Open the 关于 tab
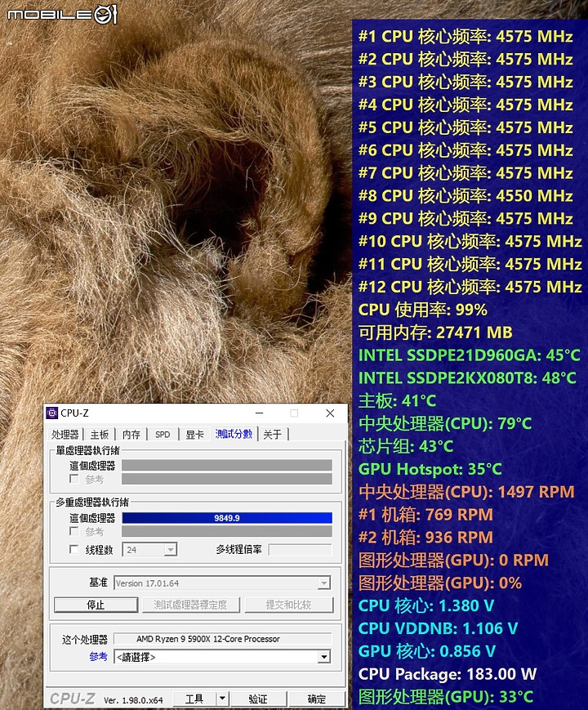588x710 pixels. (273, 435)
